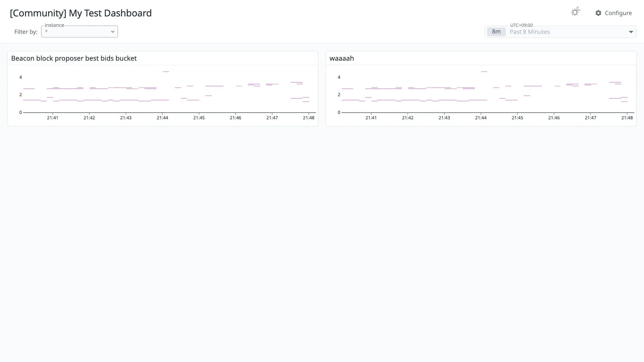Click 21:48 axis label in waaaah chart
Image resolution: width=644 pixels, height=362 pixels.
pos(627,118)
